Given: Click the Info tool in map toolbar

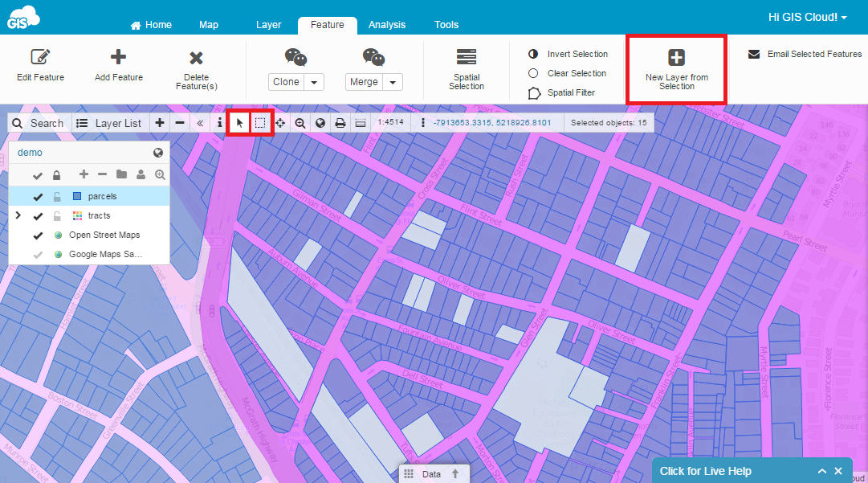Looking at the screenshot, I should (x=220, y=123).
